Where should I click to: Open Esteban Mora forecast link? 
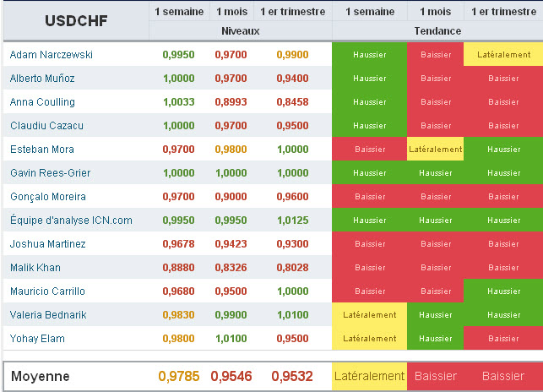[42, 150]
